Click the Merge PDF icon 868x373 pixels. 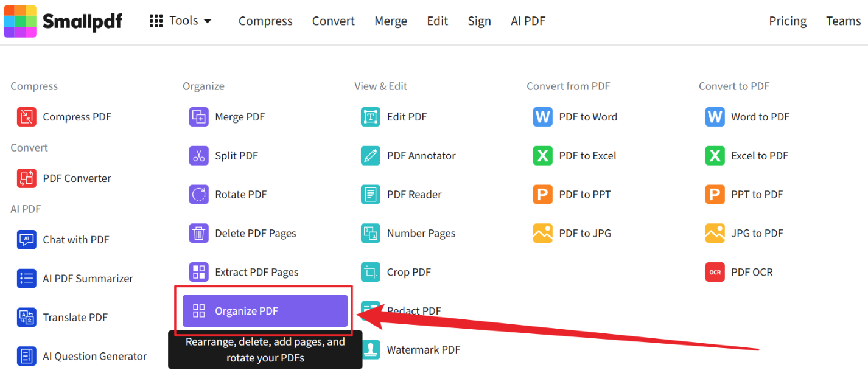[198, 117]
